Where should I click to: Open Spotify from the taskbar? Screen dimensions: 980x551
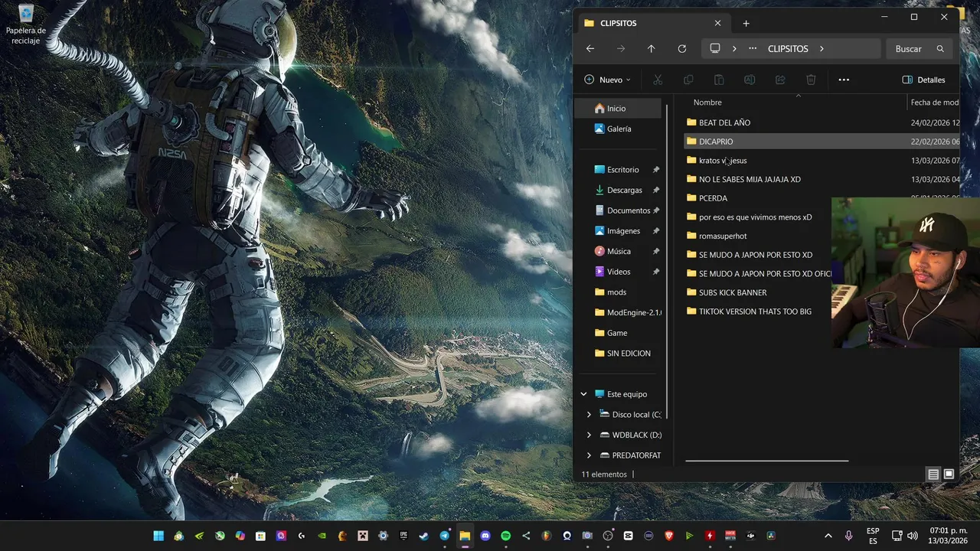pos(505,536)
